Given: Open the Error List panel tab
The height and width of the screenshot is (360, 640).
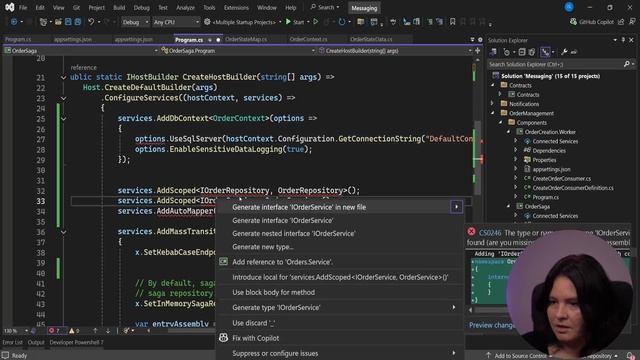Looking at the screenshot, I should point(13,342).
